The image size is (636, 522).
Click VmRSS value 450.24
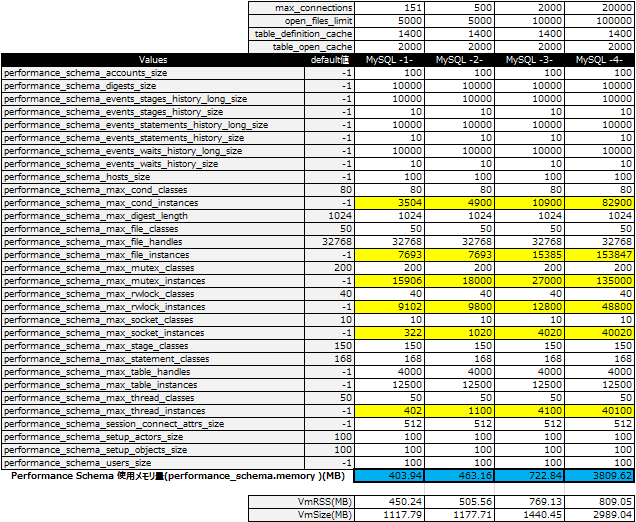coord(389,502)
